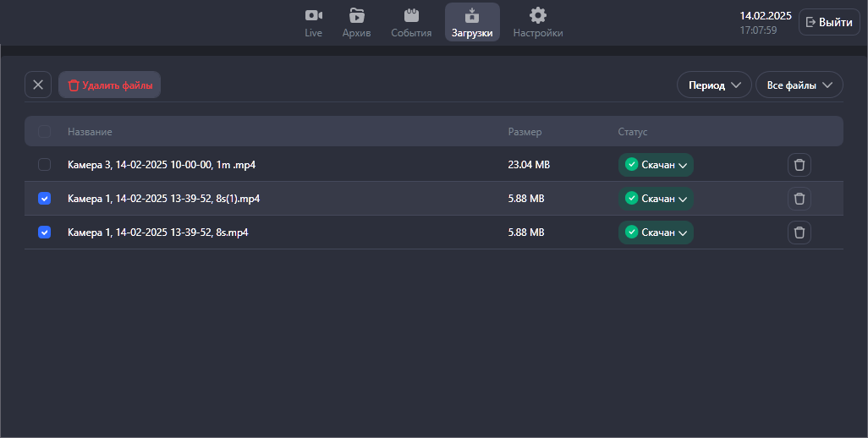This screenshot has width=868, height=438.
Task: Select the Загрузки tab
Action: [472, 23]
